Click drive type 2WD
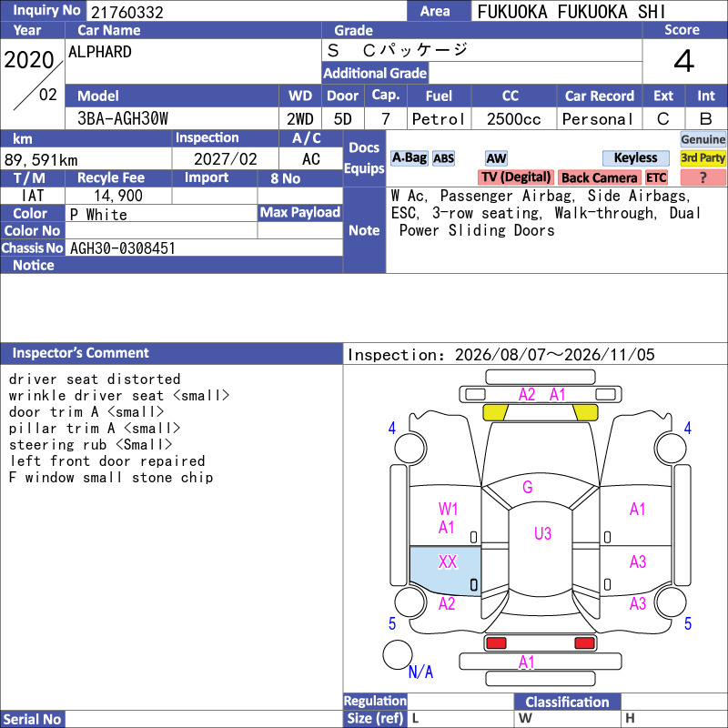Screen dimensions: 728x728 pyautogui.click(x=300, y=119)
